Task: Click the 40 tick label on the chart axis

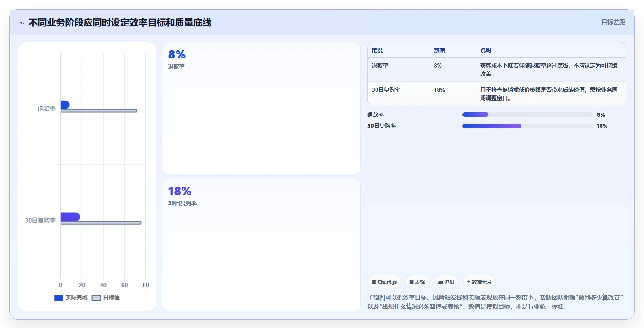Action: coord(103,286)
